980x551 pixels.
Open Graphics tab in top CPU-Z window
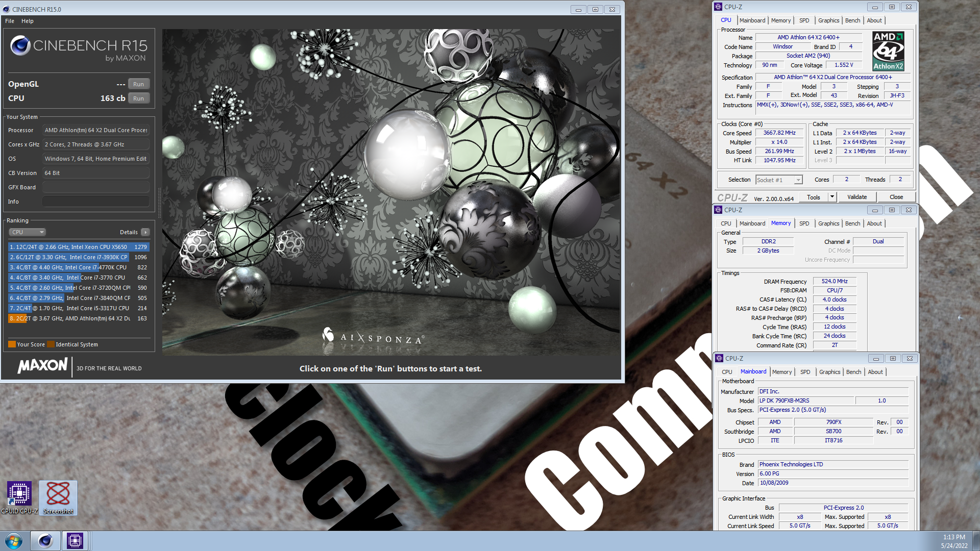(x=828, y=20)
